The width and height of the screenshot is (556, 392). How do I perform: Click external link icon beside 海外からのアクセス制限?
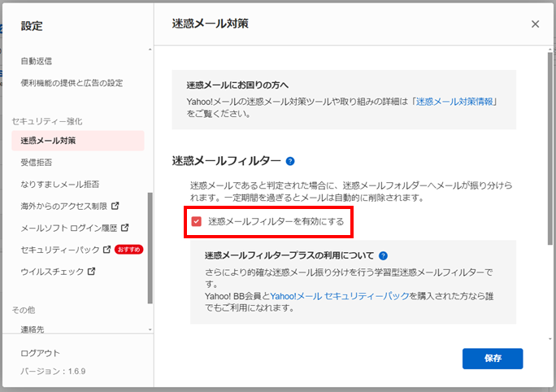click(115, 206)
